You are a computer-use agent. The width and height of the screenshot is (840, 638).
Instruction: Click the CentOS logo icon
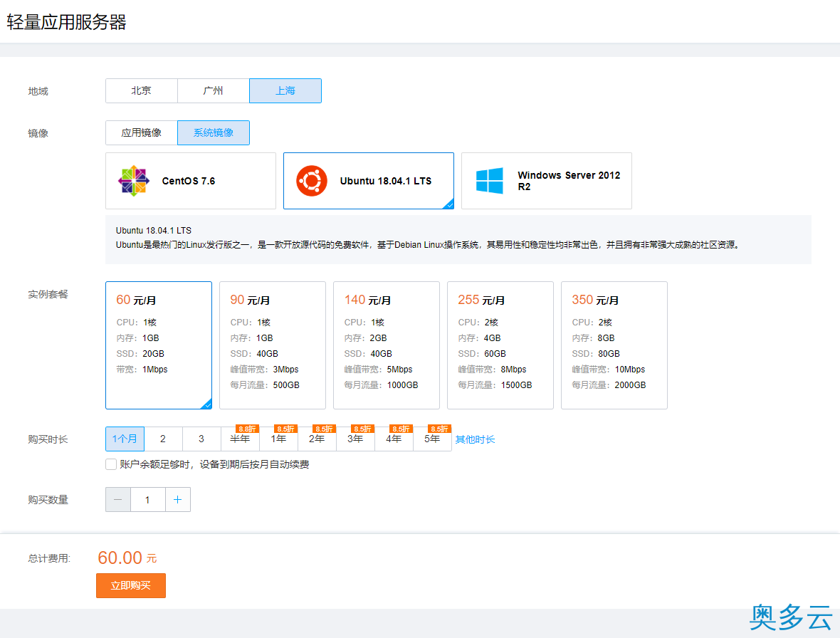133,181
